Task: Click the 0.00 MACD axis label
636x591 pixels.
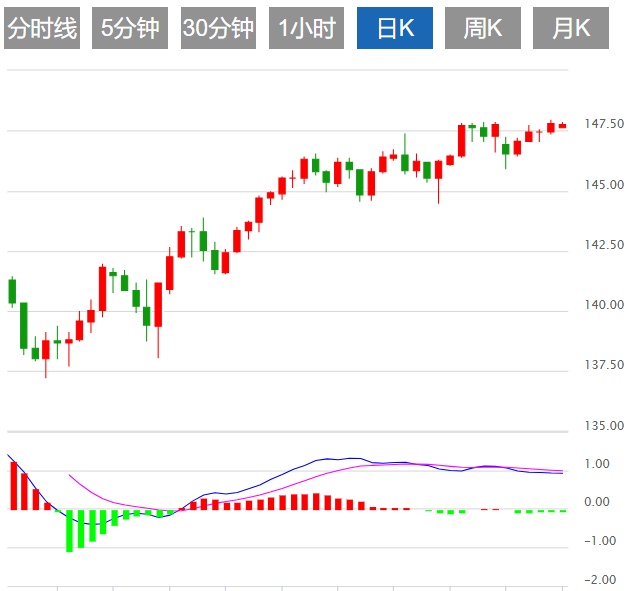Action: tap(597, 502)
